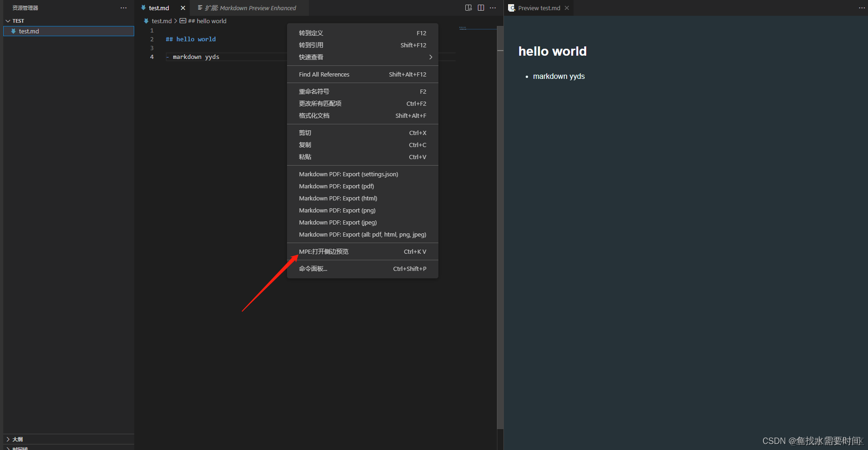Click the editor vertical scrollbar
Viewport: 868px width, 450px height.
coord(500,227)
